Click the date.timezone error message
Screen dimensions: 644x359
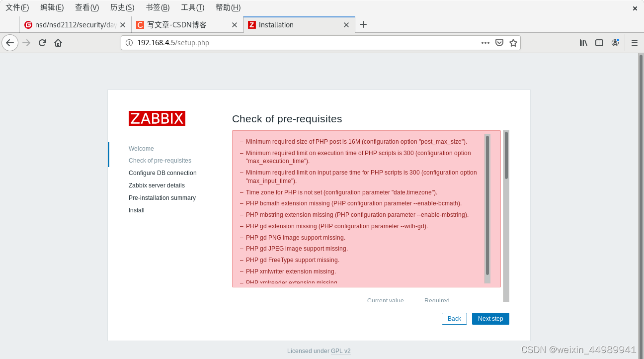click(342, 192)
